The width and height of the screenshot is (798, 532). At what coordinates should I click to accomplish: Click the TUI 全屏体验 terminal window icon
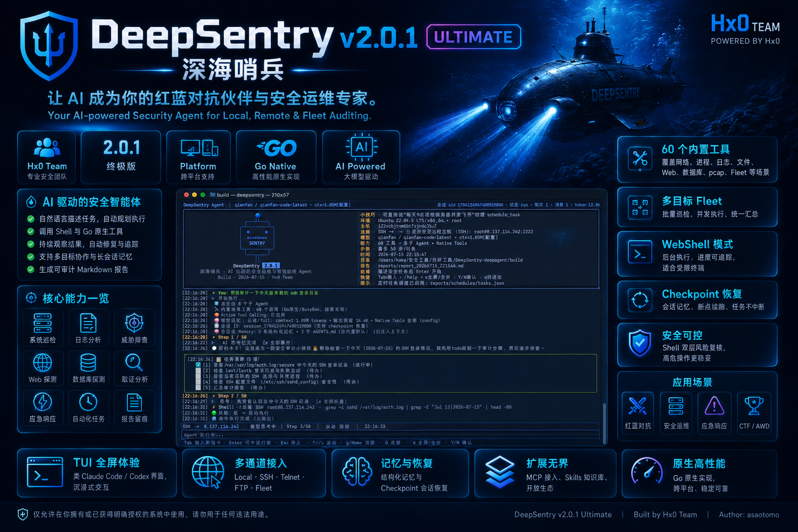(45, 472)
